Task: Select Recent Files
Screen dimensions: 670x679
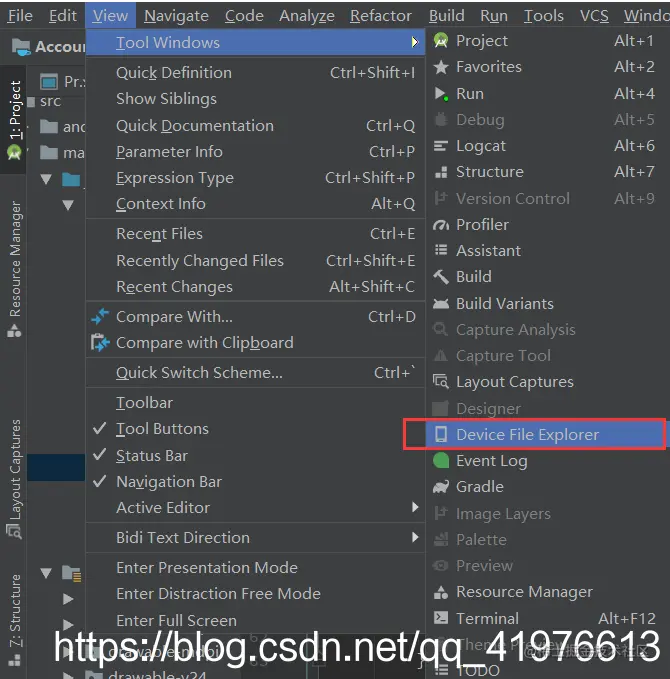Action: tap(256, 234)
